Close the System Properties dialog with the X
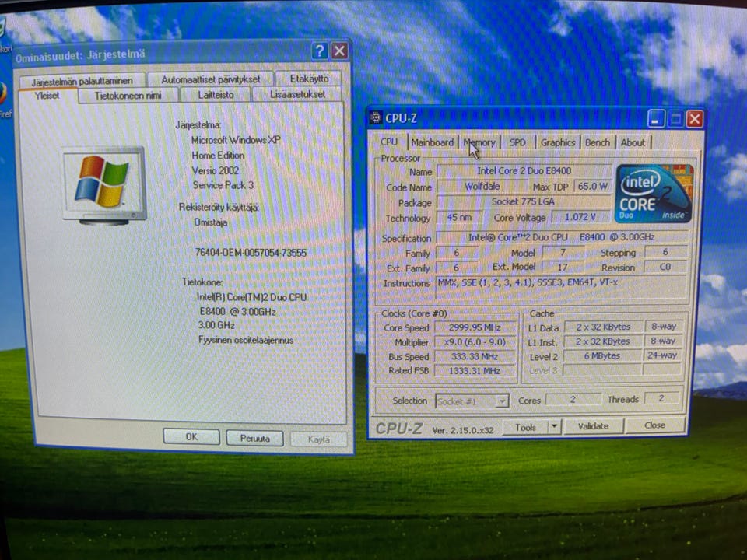 coord(340,51)
